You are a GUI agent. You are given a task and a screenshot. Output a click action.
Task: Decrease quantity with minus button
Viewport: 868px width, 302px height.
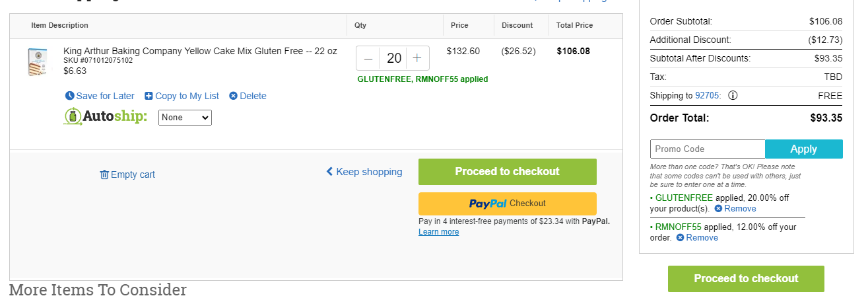[x=368, y=58]
